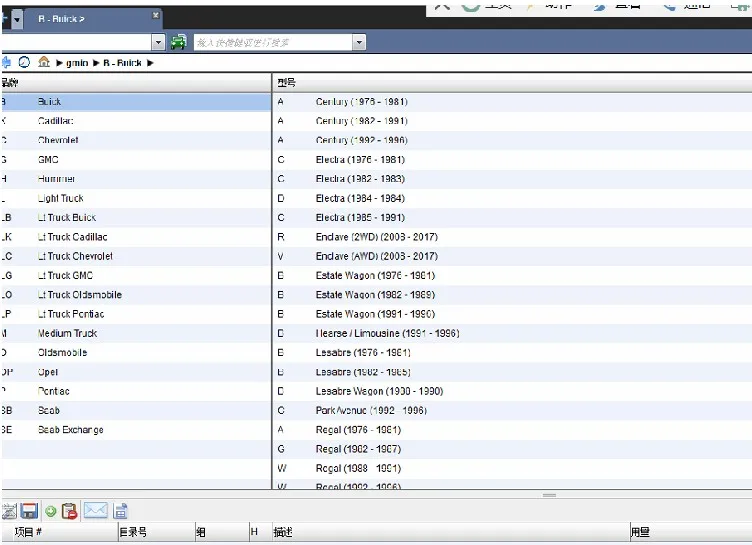Click the clipboard remove icon

pos(70,511)
